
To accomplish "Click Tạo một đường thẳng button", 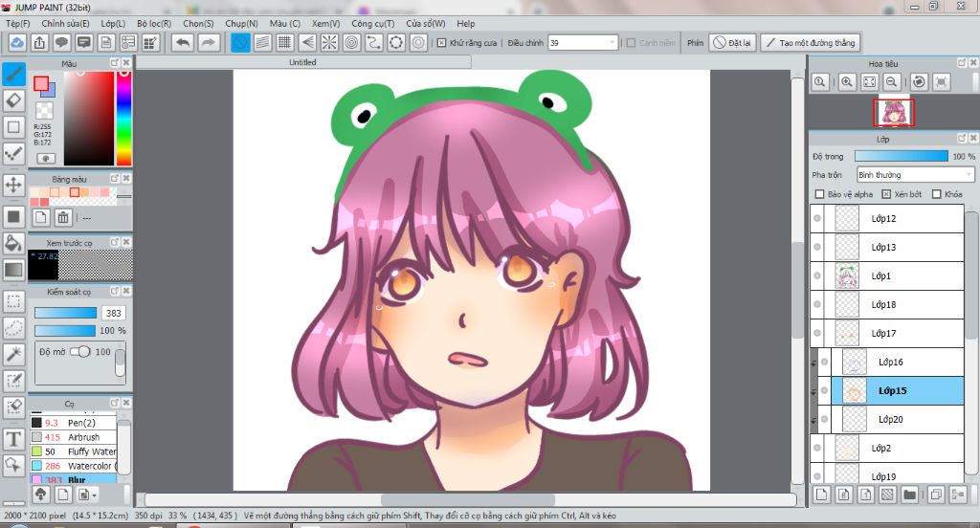I will tap(811, 42).
